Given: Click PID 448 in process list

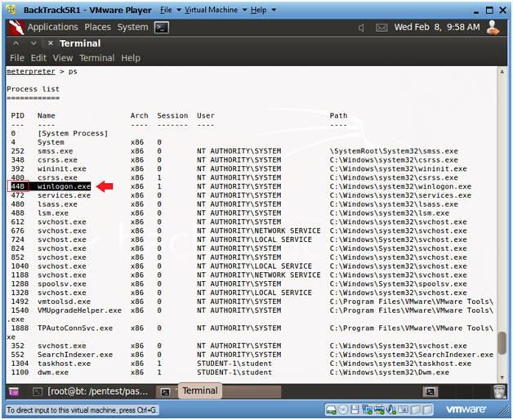Looking at the screenshot, I should coord(18,186).
